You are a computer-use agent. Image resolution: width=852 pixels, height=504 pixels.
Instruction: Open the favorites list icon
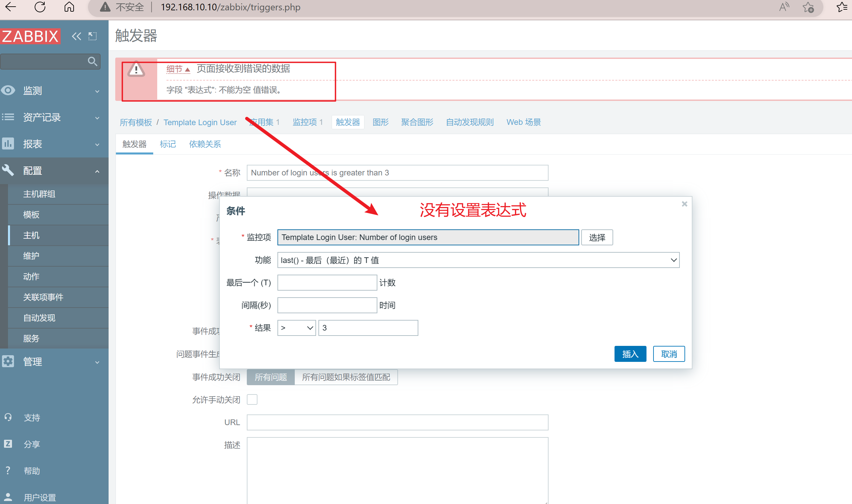842,7
